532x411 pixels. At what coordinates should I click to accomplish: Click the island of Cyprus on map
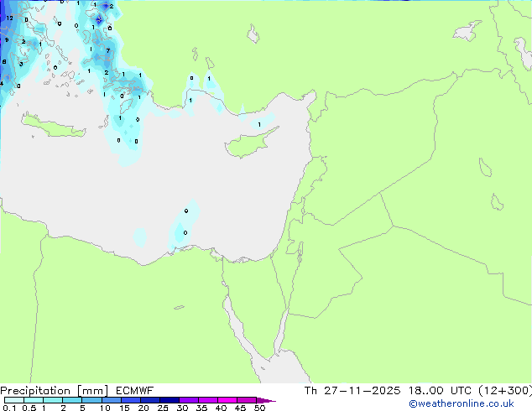[250, 143]
